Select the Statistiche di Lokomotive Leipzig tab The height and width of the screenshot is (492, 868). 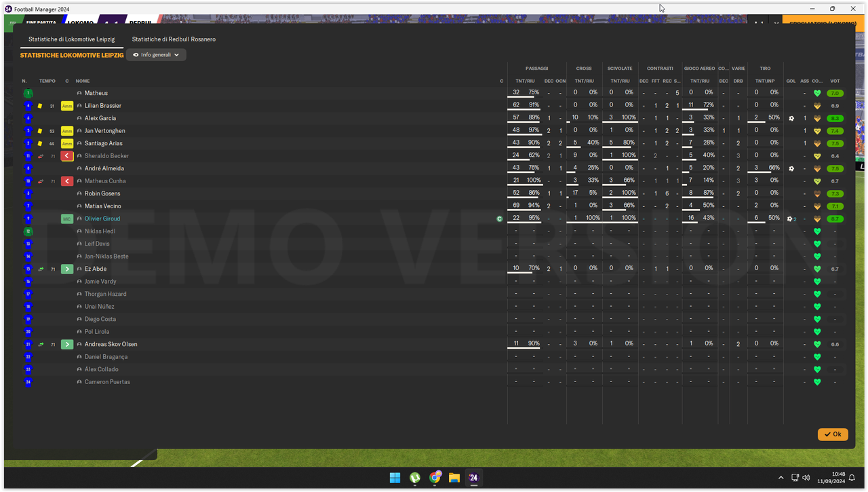(x=72, y=39)
